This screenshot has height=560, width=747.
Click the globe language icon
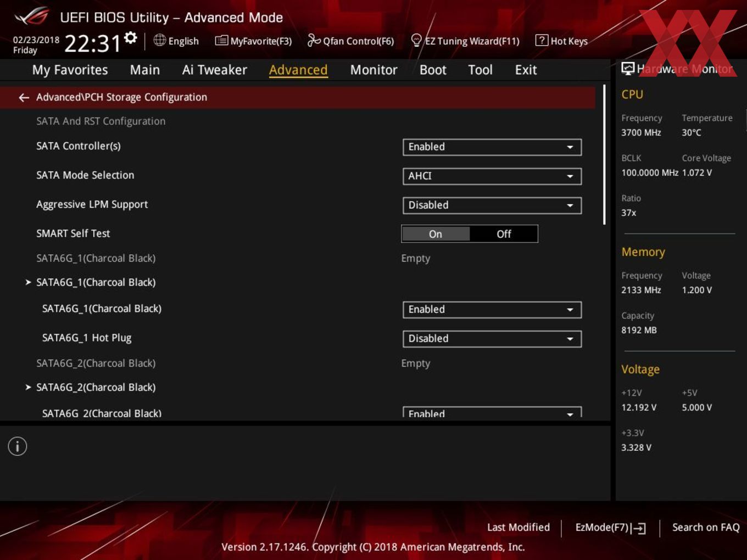159,40
